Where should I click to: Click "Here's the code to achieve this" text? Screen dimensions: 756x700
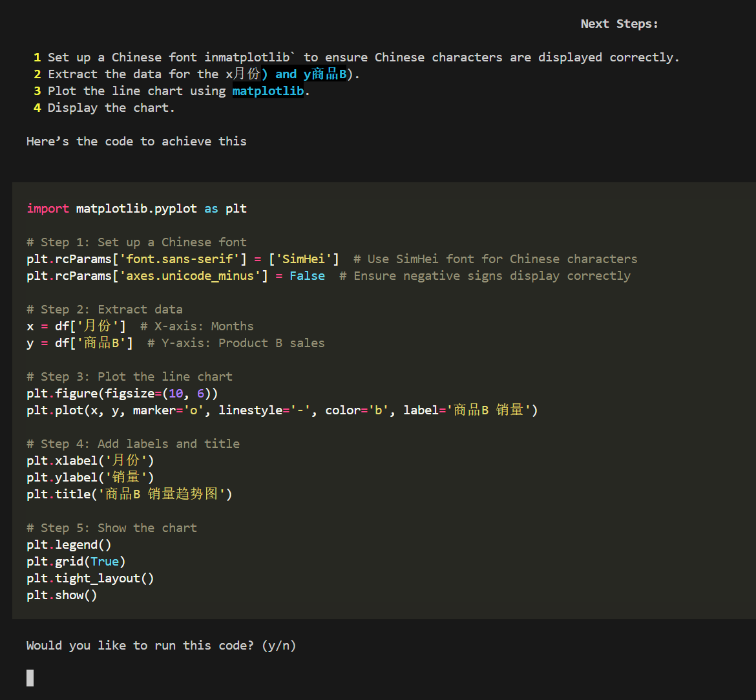point(136,141)
